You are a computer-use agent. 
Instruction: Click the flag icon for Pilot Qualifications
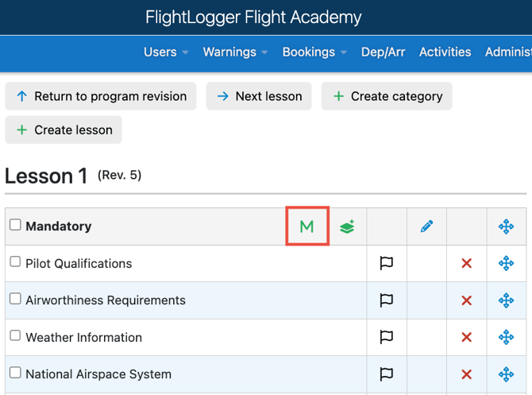pyautogui.click(x=387, y=263)
